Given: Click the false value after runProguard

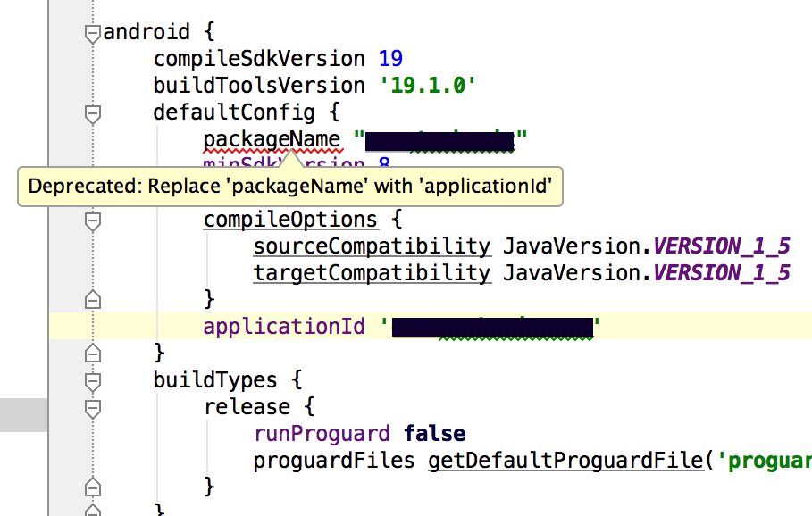Looking at the screenshot, I should click(x=434, y=434).
